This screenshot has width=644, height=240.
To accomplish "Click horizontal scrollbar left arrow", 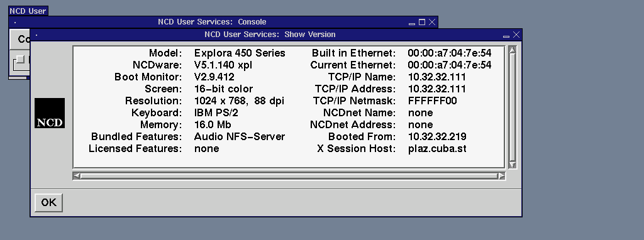I will pos(77,176).
